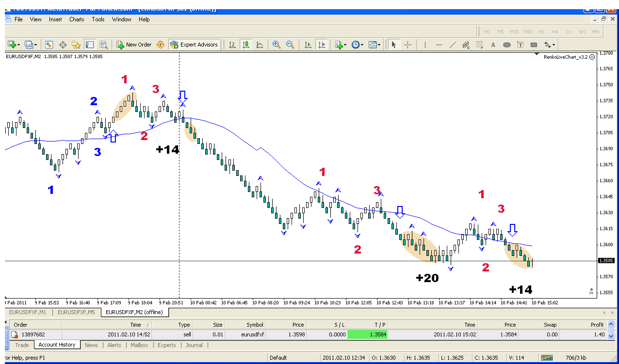Open the Strategy Tester panel
Image resolution: width=619 pixels, height=364 pixels.
pos(103,45)
